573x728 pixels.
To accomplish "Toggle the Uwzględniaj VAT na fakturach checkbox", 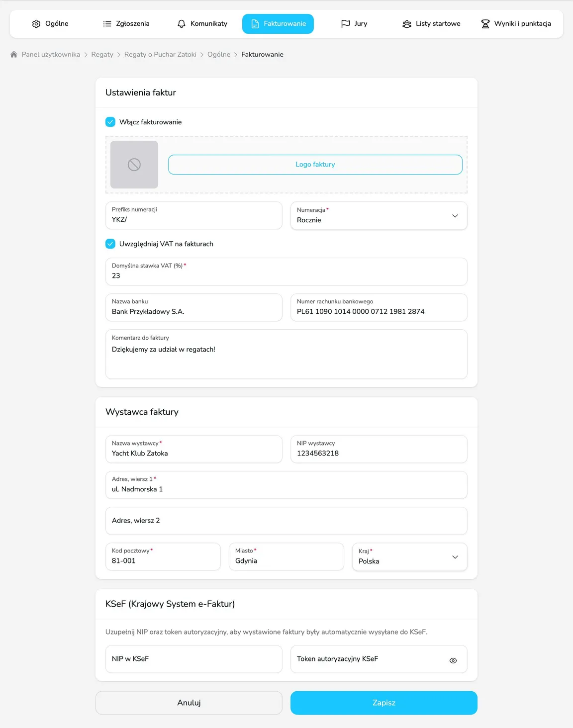I will 110,244.
